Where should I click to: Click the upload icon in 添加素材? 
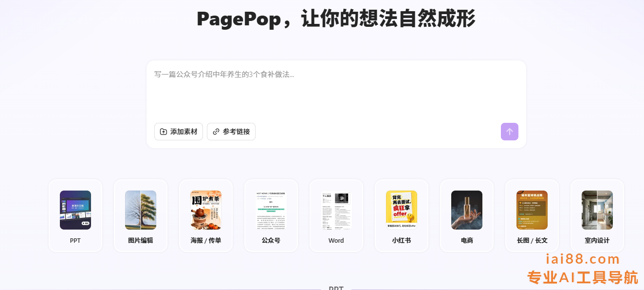tap(164, 132)
